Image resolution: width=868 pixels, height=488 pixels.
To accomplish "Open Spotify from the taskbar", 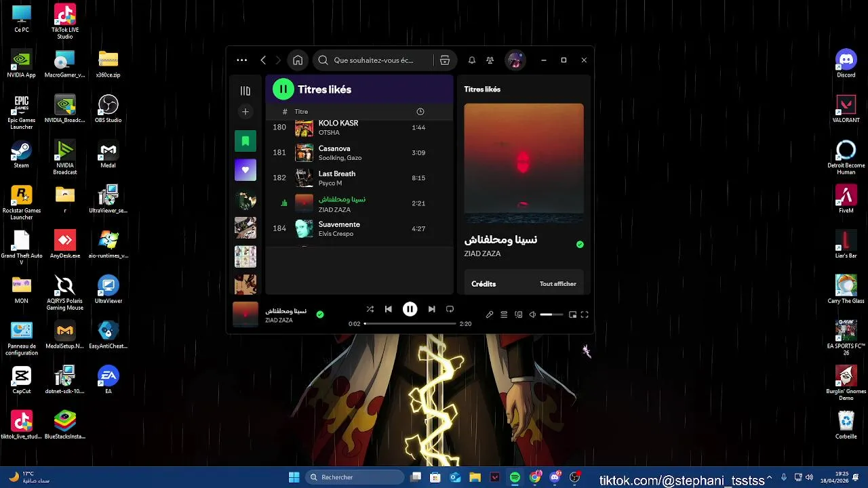I will 515,477.
